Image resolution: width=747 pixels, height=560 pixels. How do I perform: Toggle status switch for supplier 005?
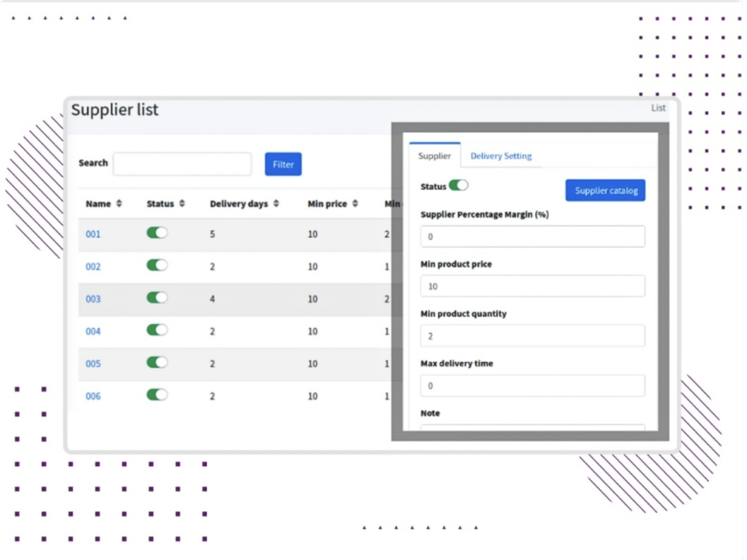[157, 362]
